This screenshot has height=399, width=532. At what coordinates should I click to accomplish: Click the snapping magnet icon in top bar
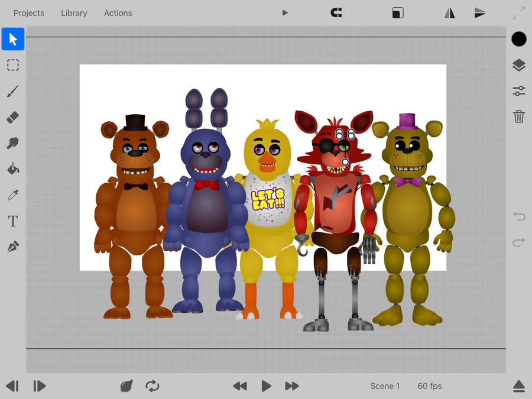336,13
